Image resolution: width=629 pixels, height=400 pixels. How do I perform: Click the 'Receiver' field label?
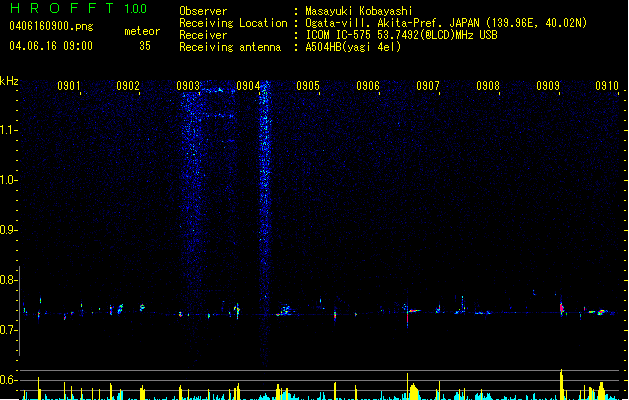203,35
